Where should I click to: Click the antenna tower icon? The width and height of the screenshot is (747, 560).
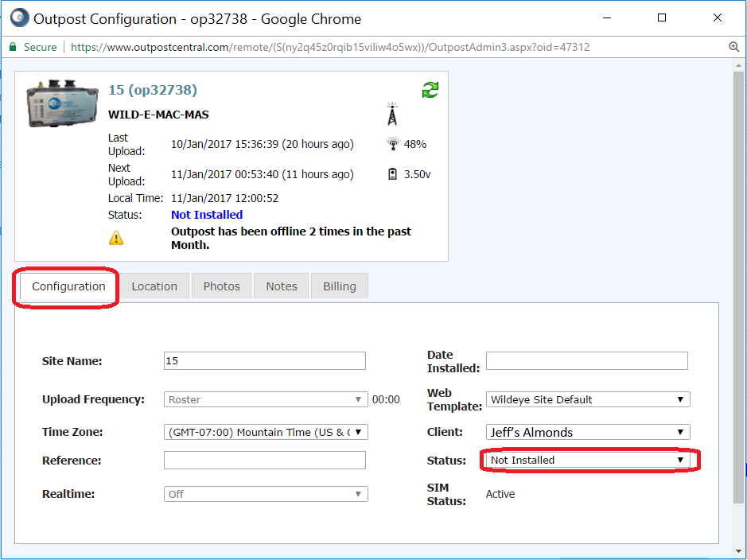coord(391,115)
